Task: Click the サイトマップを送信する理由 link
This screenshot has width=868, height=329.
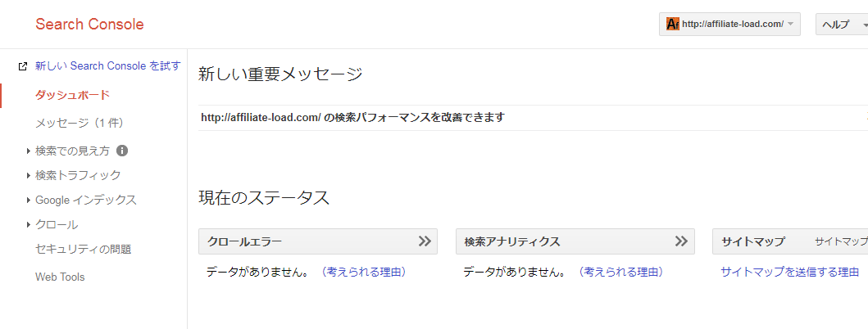Action: pyautogui.click(x=789, y=272)
